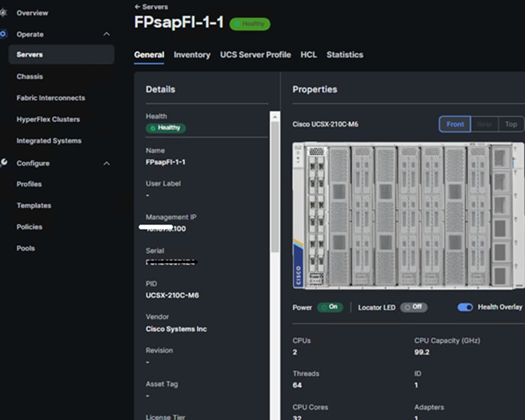Click the chassis front view image
Image resolution: width=525 pixels, height=420 pixels.
coord(408,216)
